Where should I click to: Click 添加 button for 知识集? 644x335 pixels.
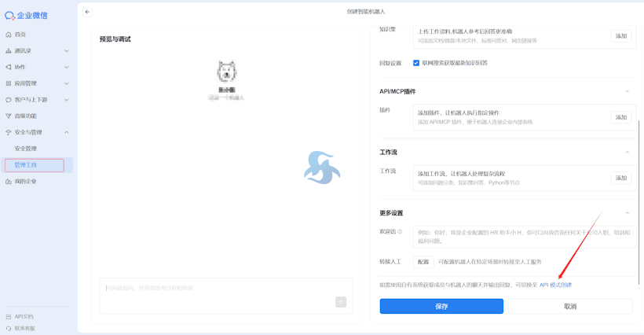[x=621, y=36]
